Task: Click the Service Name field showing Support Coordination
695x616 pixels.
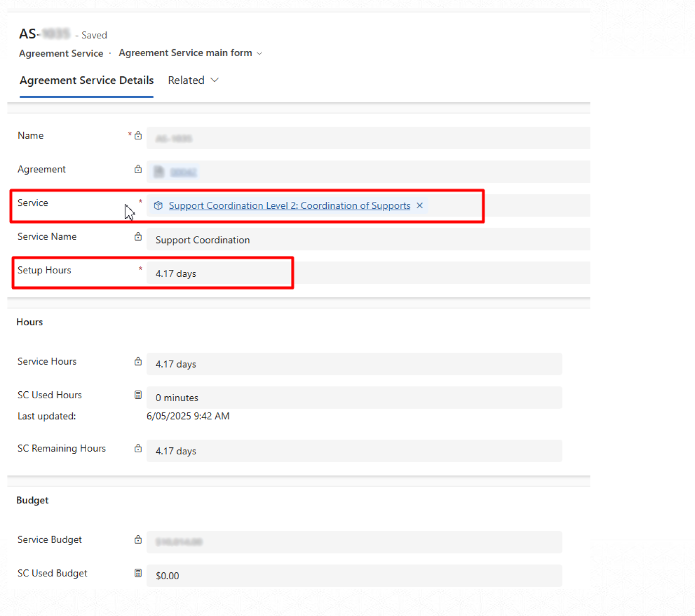Action: coord(367,240)
